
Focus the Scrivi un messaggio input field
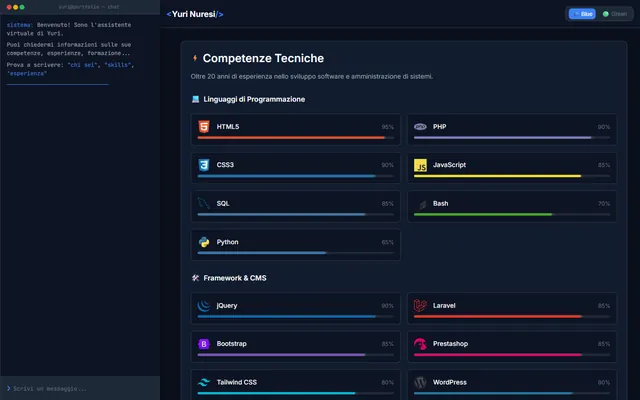(80, 388)
